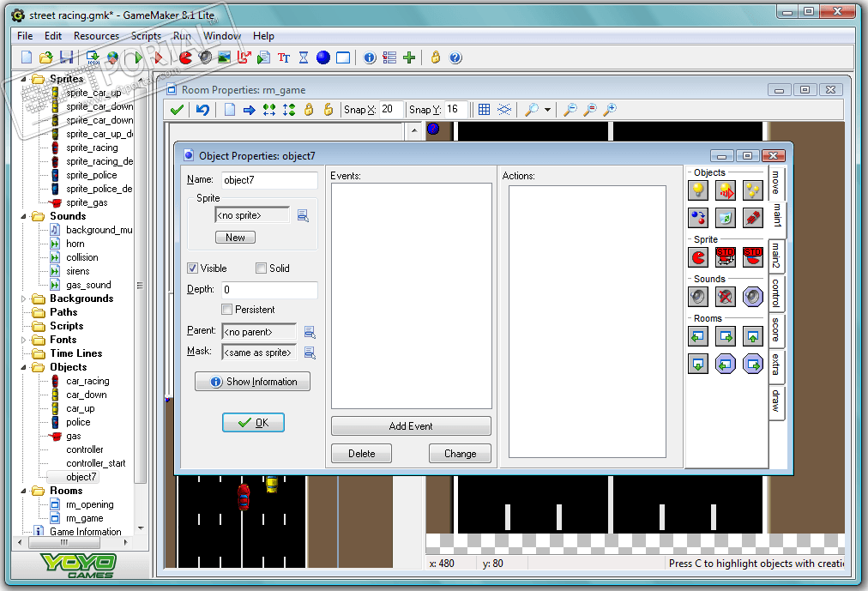Switch to the score actions tab
Viewport: 868px width, 591px height.
point(776,329)
